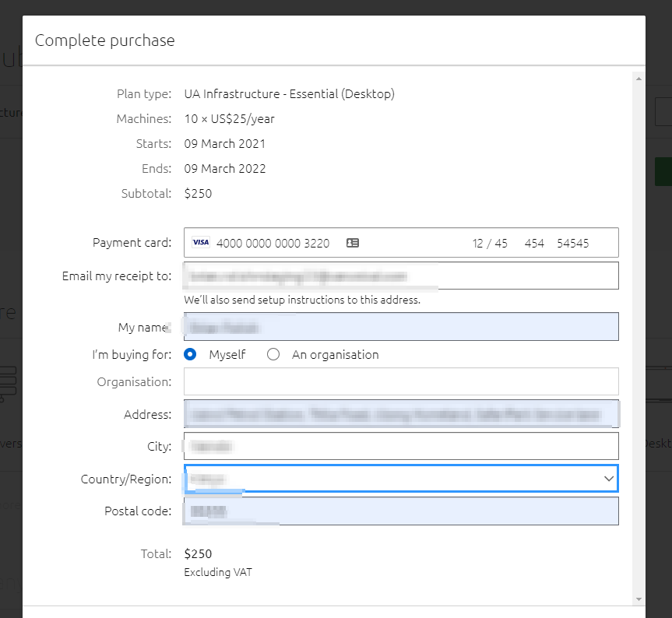
Task: Click the My name input field
Action: [401, 327]
